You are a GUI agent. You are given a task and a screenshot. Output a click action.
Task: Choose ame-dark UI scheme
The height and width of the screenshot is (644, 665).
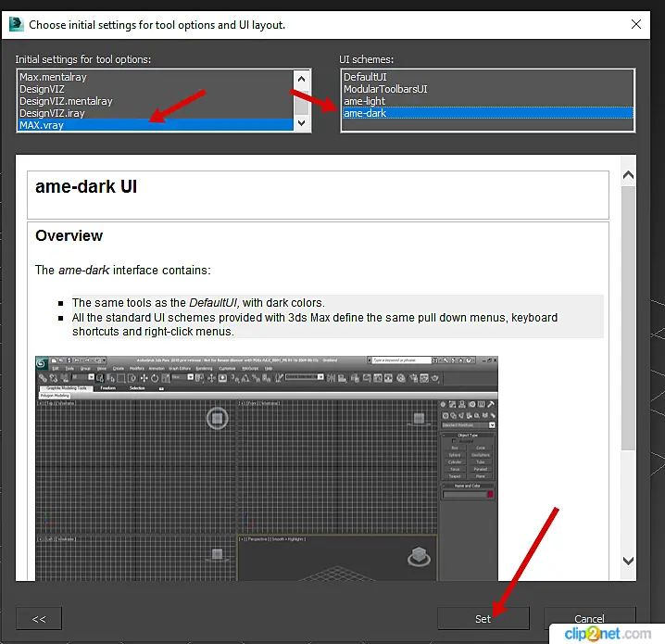point(487,113)
